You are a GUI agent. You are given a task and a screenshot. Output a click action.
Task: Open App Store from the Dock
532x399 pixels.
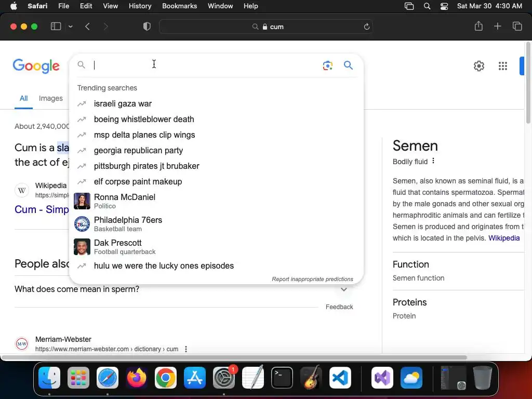pos(195,378)
